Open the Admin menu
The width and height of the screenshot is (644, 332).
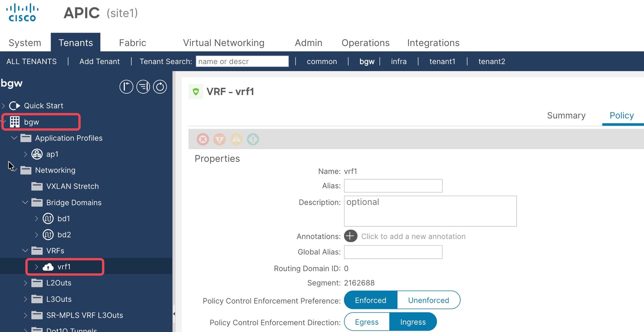coord(308,43)
